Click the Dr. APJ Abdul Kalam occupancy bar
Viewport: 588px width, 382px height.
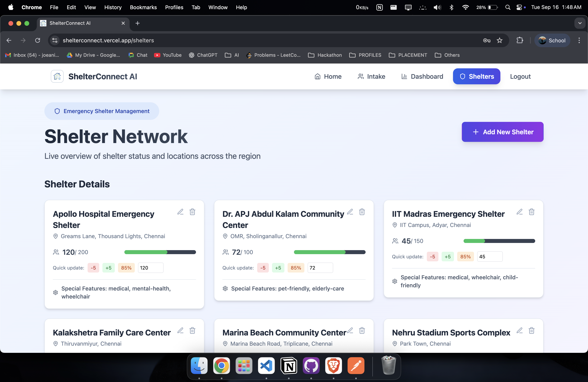tap(329, 252)
